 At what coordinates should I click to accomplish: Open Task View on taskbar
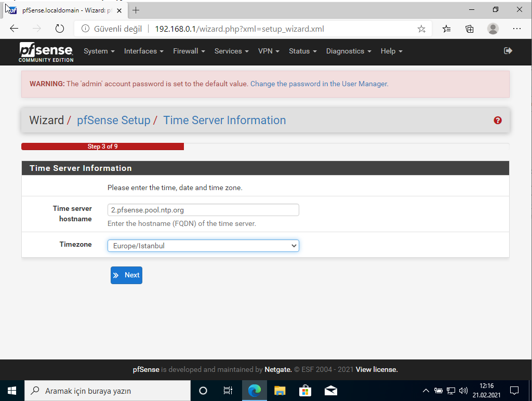pos(228,391)
